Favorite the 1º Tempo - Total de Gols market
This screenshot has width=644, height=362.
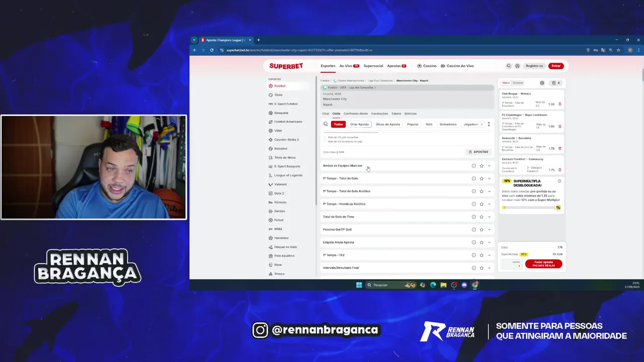(x=481, y=178)
